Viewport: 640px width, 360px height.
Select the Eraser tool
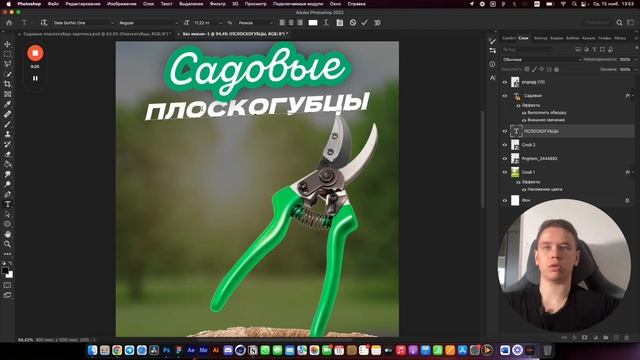(x=7, y=154)
